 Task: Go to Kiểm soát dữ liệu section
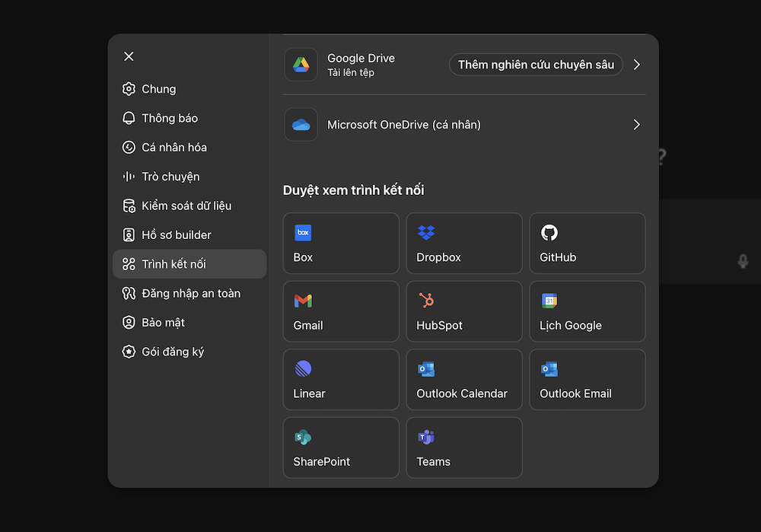click(x=186, y=205)
